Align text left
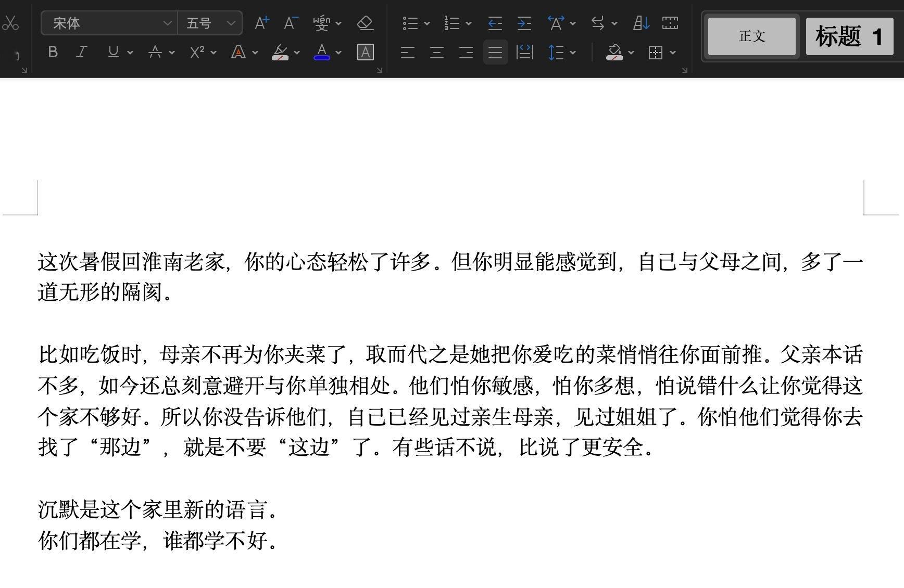The width and height of the screenshot is (904, 588). pyautogui.click(x=408, y=52)
